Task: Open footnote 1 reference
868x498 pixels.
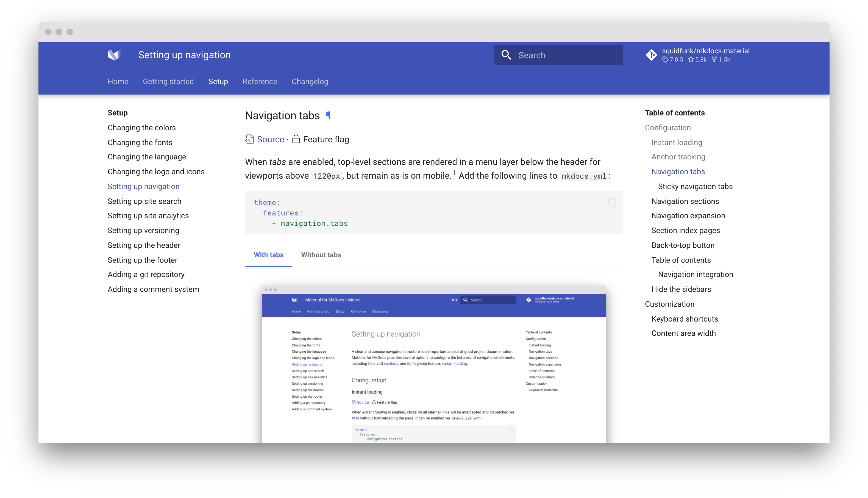Action: tap(455, 173)
